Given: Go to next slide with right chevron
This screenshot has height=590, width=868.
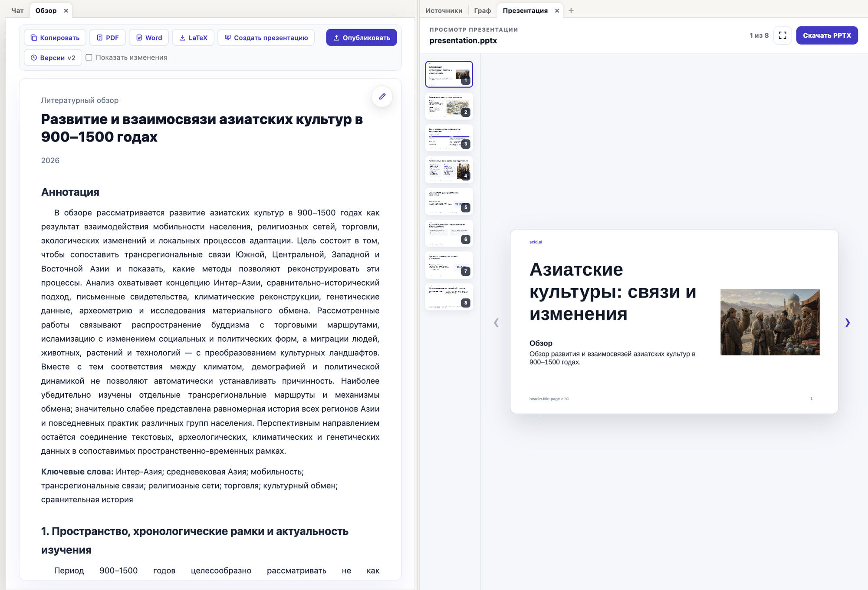Looking at the screenshot, I should 847,323.
